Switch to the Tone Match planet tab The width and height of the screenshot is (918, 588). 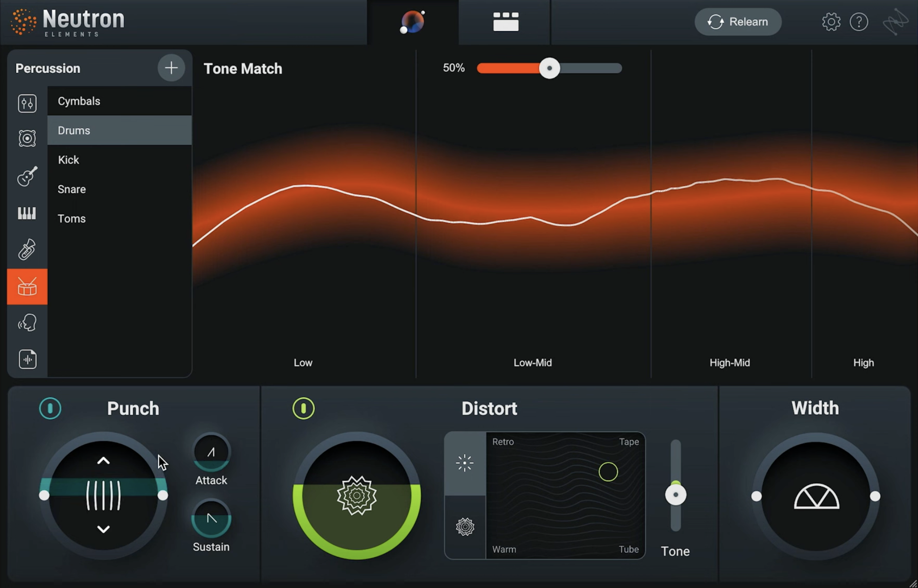[x=412, y=21]
